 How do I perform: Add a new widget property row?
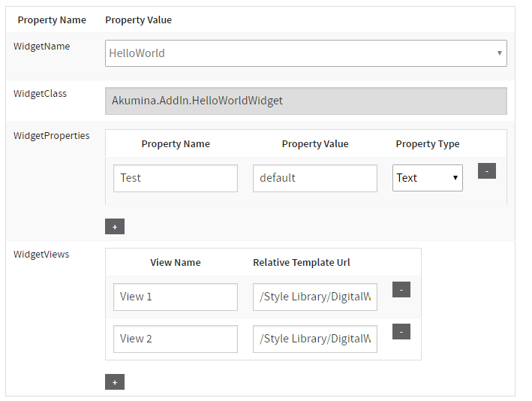[x=115, y=227]
